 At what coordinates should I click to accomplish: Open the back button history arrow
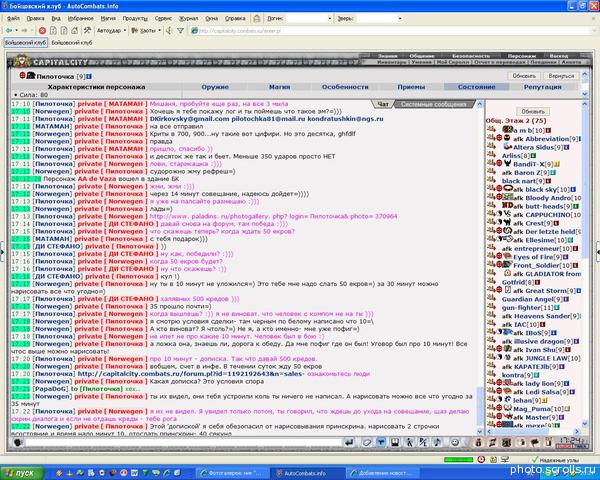[x=16, y=31]
